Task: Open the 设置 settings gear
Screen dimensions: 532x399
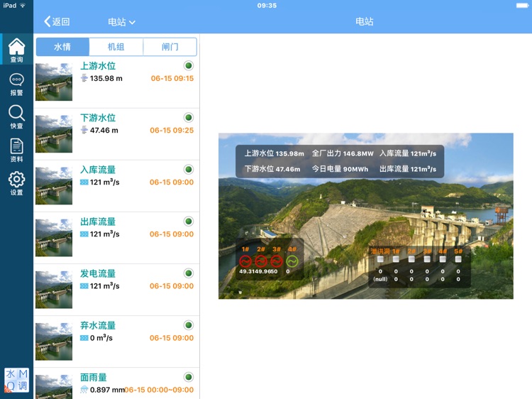Action: click(x=16, y=183)
